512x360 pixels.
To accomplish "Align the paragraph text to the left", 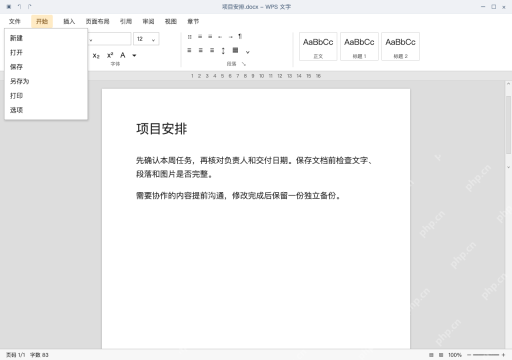I will pyautogui.click(x=189, y=50).
